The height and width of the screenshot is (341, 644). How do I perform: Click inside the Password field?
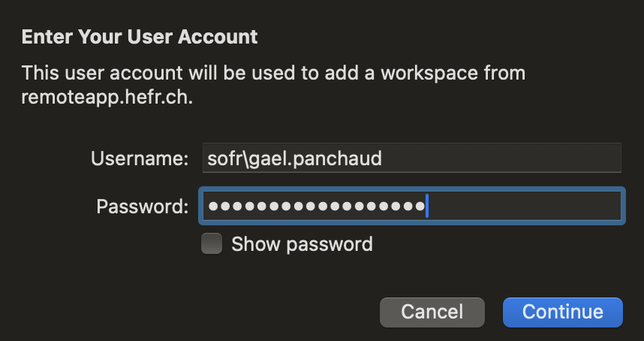click(411, 206)
